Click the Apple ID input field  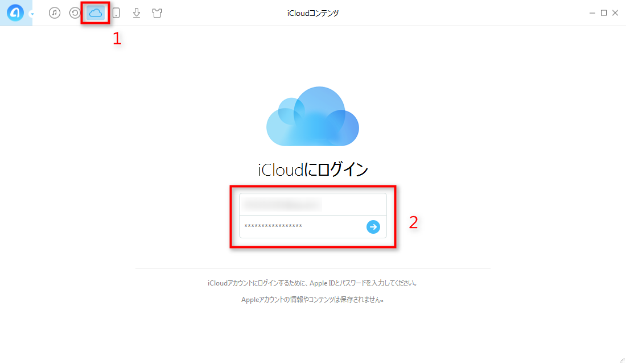point(312,204)
